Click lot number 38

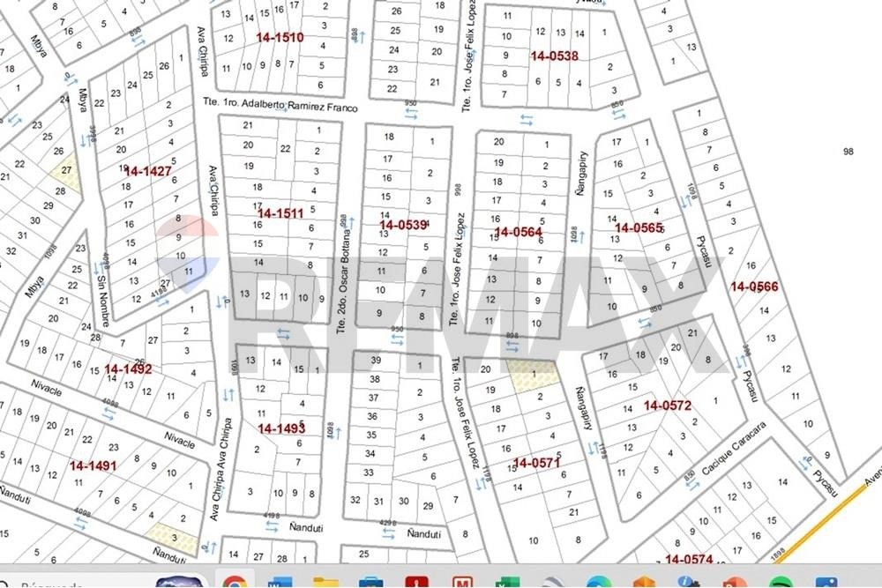[x=375, y=379]
